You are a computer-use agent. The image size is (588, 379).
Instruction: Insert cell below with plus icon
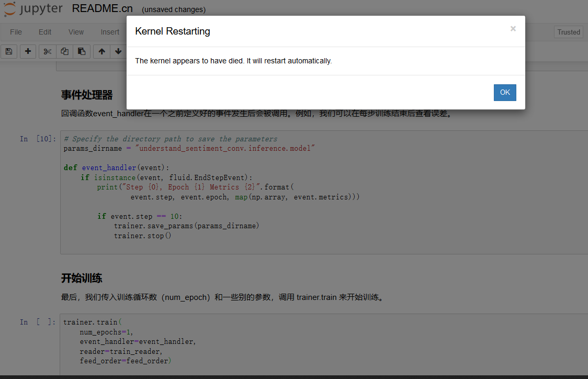point(28,51)
